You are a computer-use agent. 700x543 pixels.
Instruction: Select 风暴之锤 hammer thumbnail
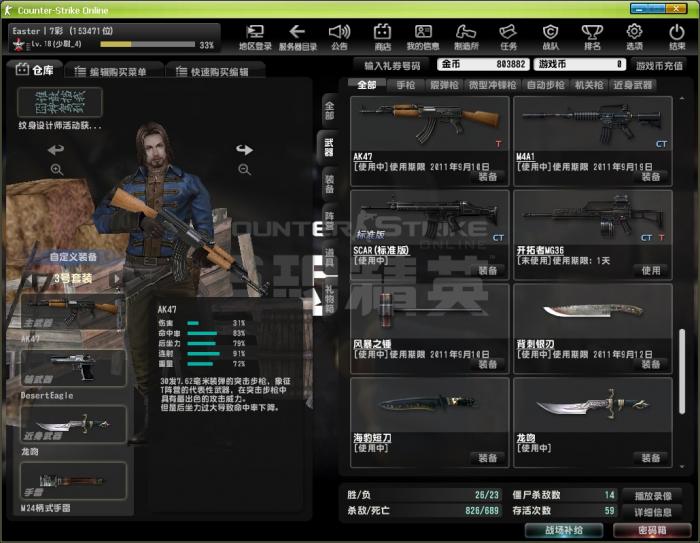click(x=429, y=311)
